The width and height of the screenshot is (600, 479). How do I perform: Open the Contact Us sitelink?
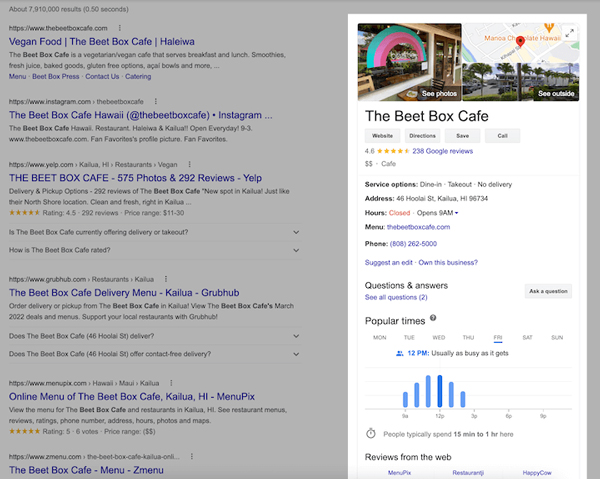pos(102,77)
